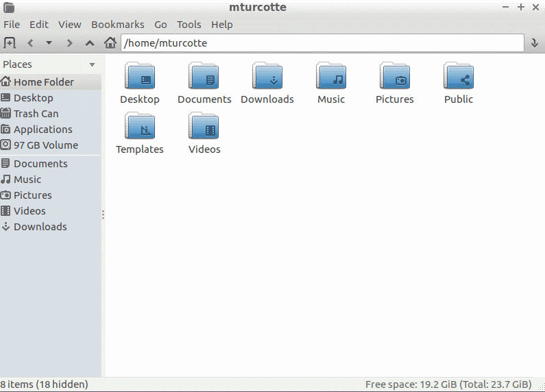Open the Music bookmark in the sidebar

[x=51, y=180]
